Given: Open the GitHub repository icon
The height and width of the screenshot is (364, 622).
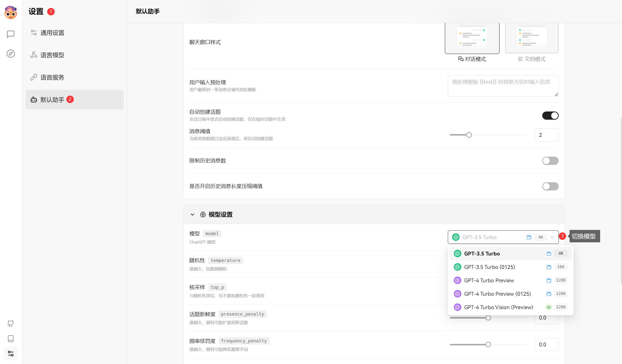Looking at the screenshot, I should [x=10, y=324].
